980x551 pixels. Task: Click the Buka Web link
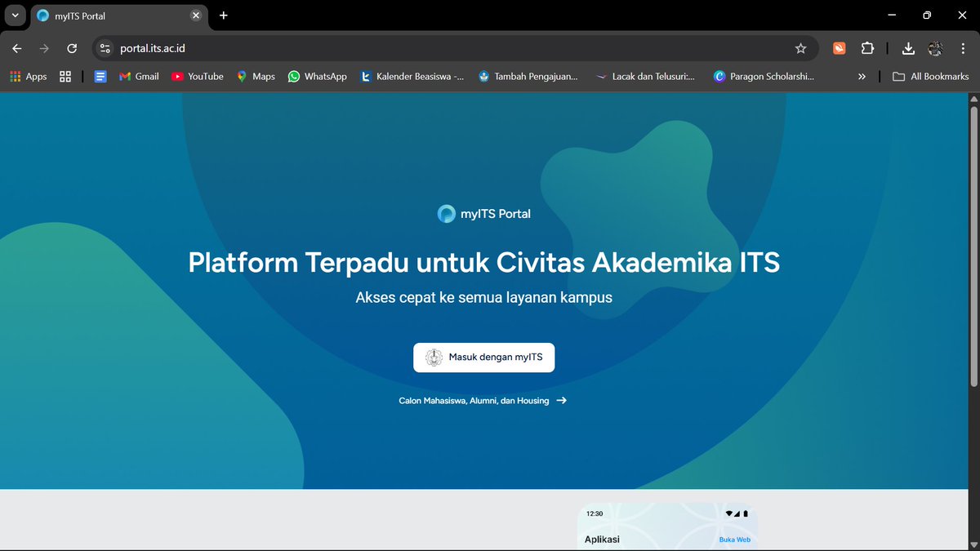pos(734,540)
